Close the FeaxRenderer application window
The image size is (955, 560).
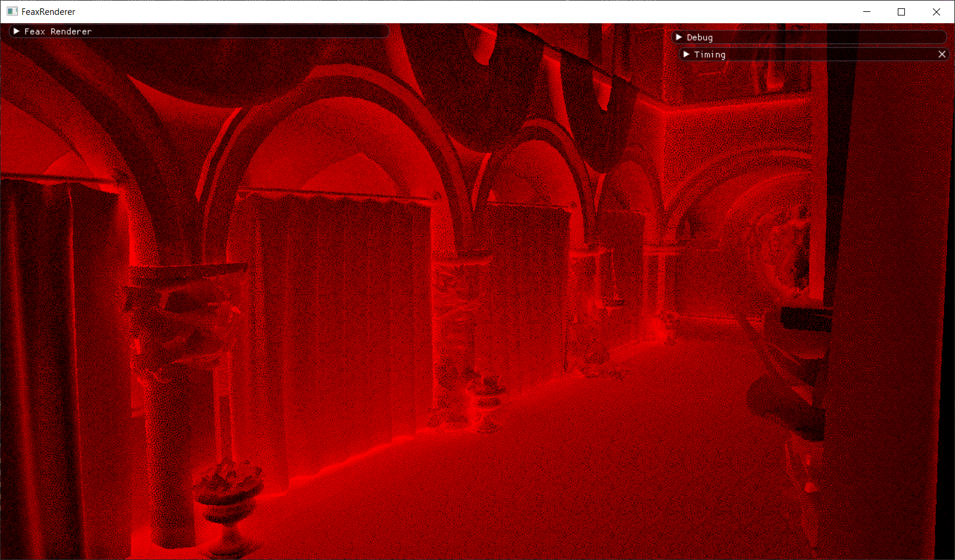[x=937, y=12]
